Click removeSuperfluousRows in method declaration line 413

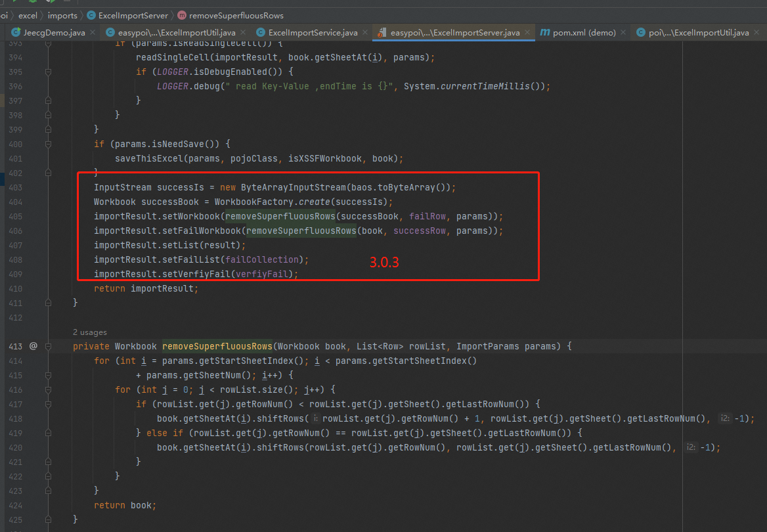pyautogui.click(x=217, y=346)
